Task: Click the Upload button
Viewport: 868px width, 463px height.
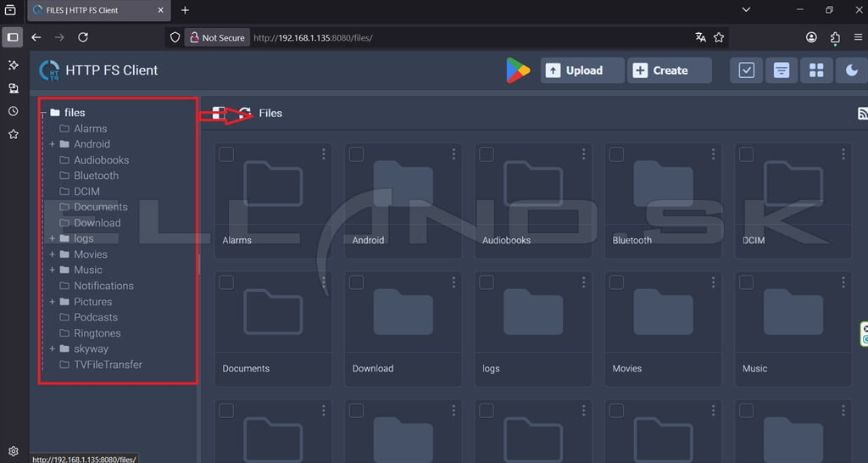Action: 581,70
